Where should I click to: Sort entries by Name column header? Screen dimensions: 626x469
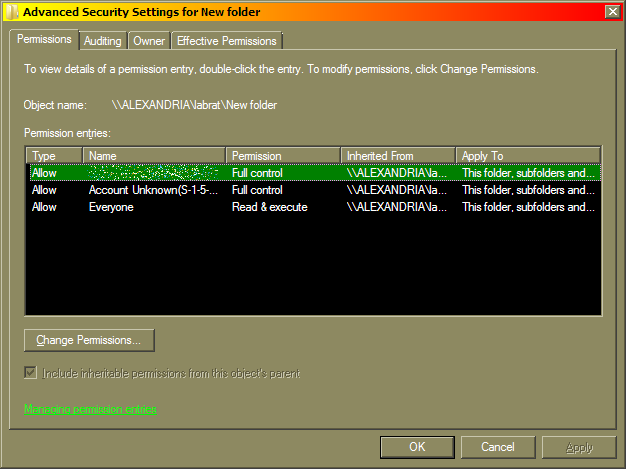pos(154,156)
